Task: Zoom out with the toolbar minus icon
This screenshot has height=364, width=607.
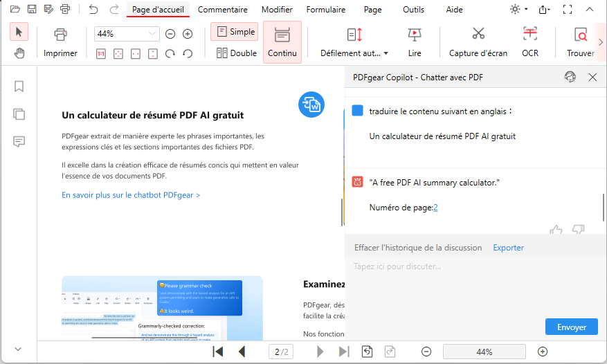Action: pyautogui.click(x=170, y=34)
